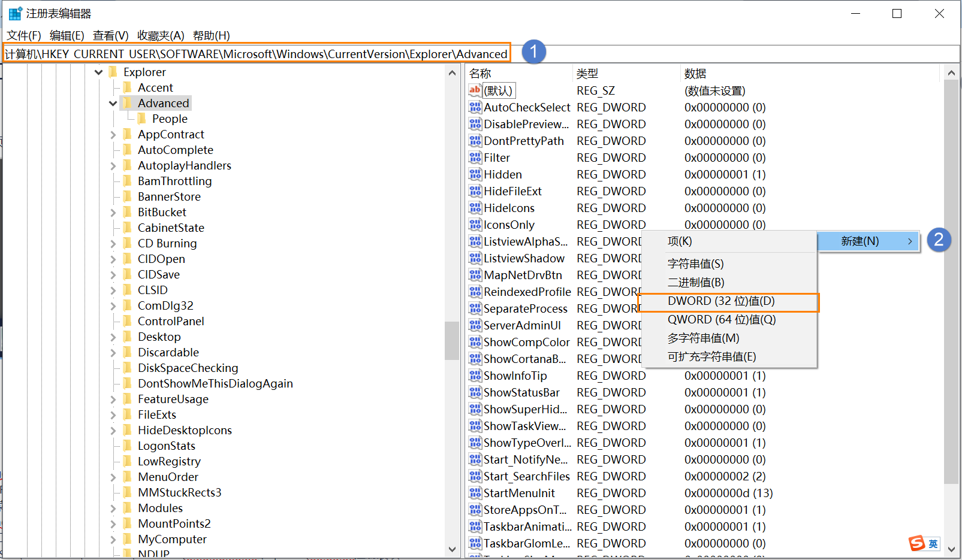Collapse the Advanced tree node
Viewport: 962px width, 560px height.
[x=113, y=103]
